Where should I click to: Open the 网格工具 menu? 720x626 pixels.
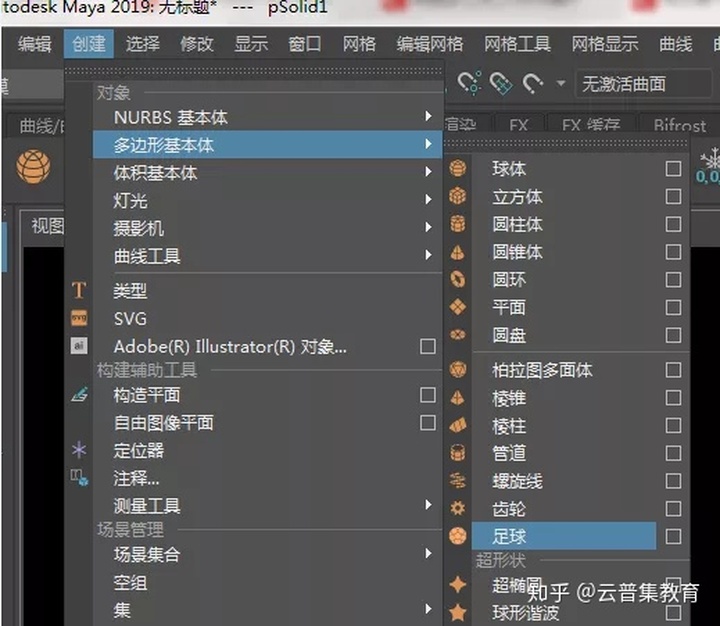[518, 44]
